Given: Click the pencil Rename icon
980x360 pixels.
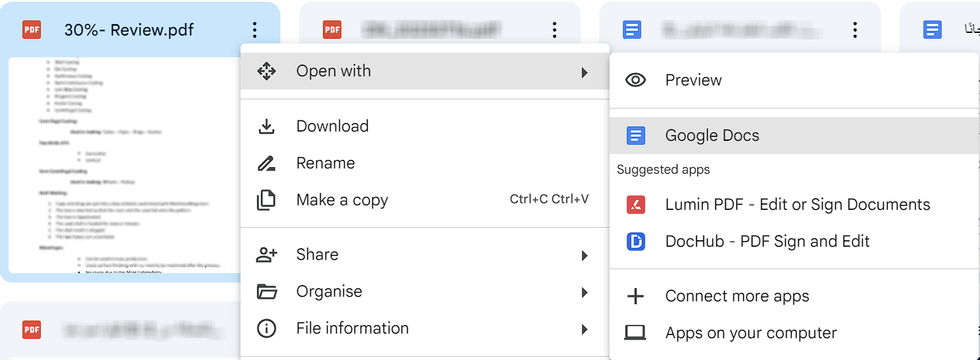Looking at the screenshot, I should (x=266, y=163).
